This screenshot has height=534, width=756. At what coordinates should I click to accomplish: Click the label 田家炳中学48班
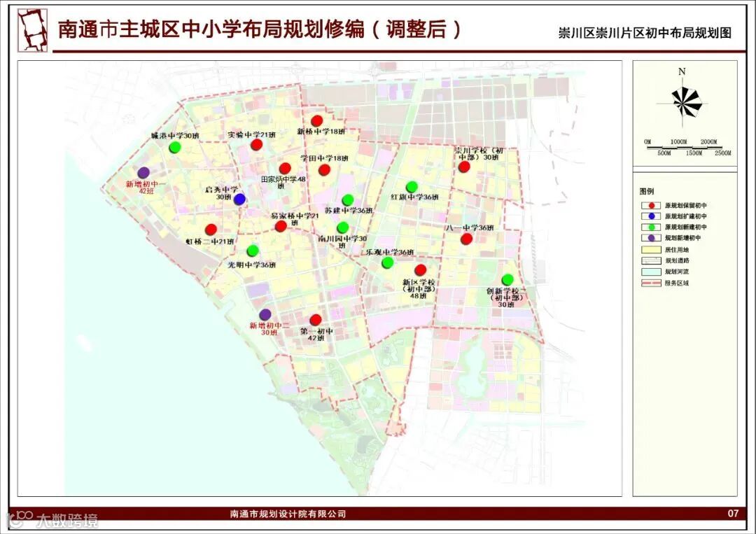[x=283, y=182]
